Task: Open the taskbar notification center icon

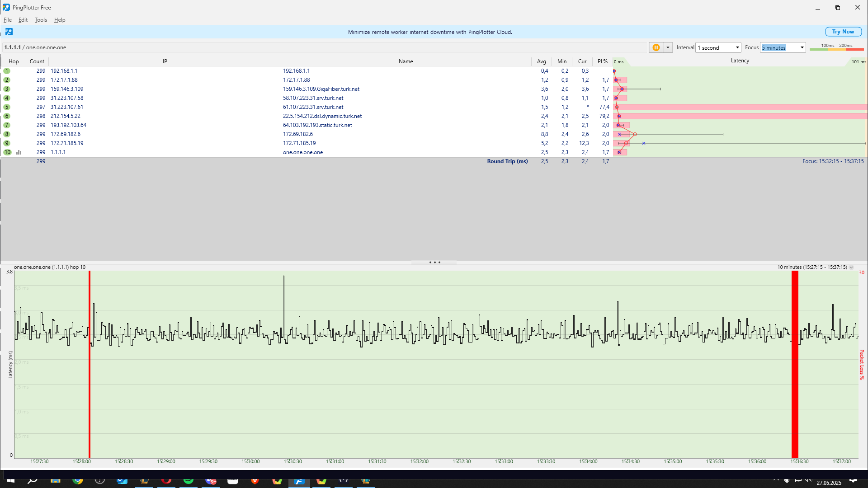Action: pyautogui.click(x=853, y=480)
